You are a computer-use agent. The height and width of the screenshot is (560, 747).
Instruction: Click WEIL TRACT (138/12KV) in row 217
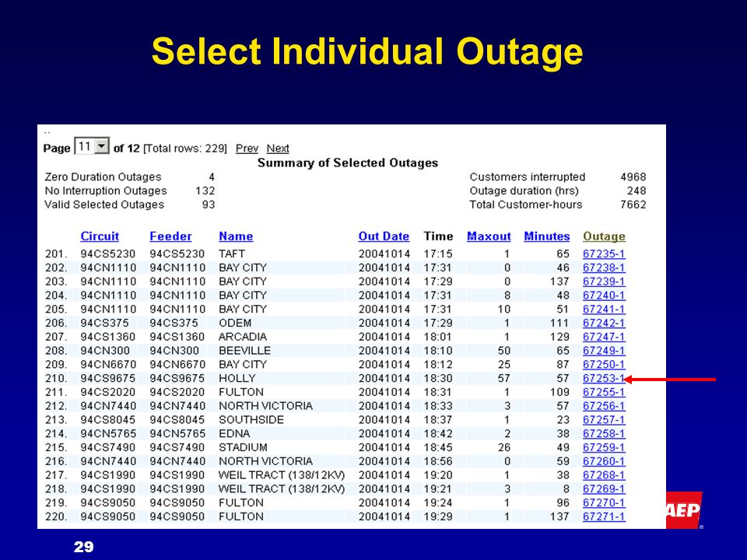click(x=282, y=474)
